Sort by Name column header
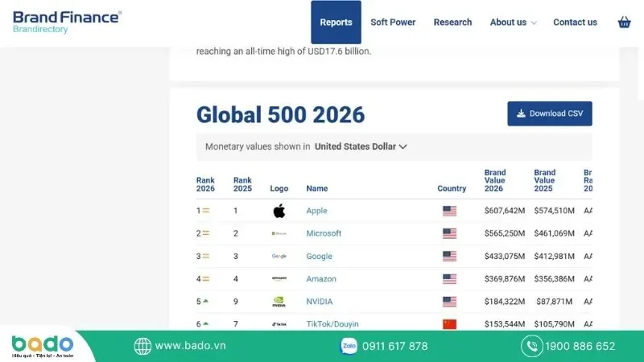 (x=317, y=188)
